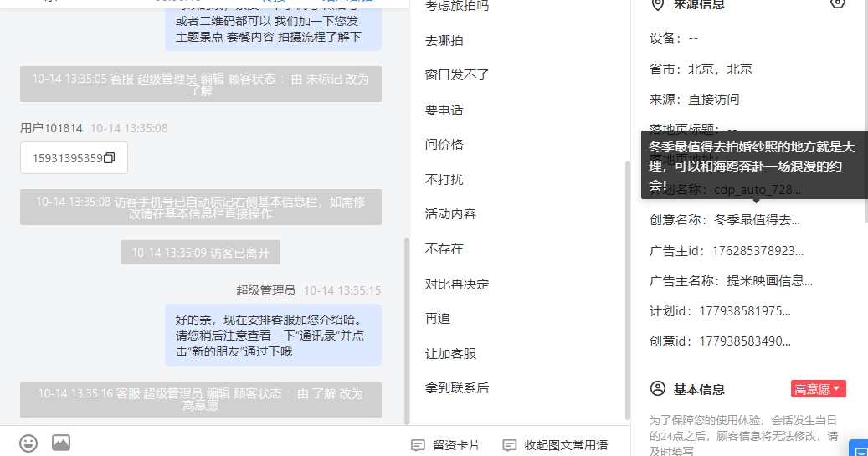The image size is (868, 456).
Task: Click the 由 了解 改为 高意愿 status log
Action: pos(200,400)
